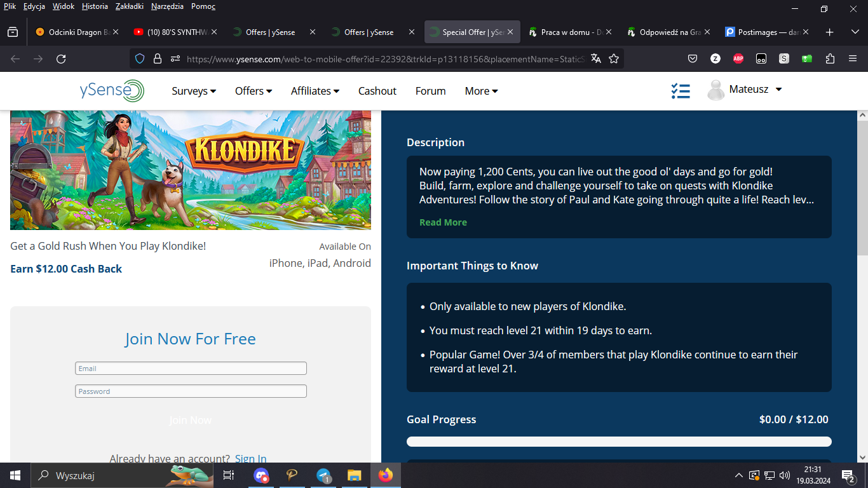868x488 pixels.
Task: Click the Firefox taskbar icon
Action: pyautogui.click(x=385, y=475)
